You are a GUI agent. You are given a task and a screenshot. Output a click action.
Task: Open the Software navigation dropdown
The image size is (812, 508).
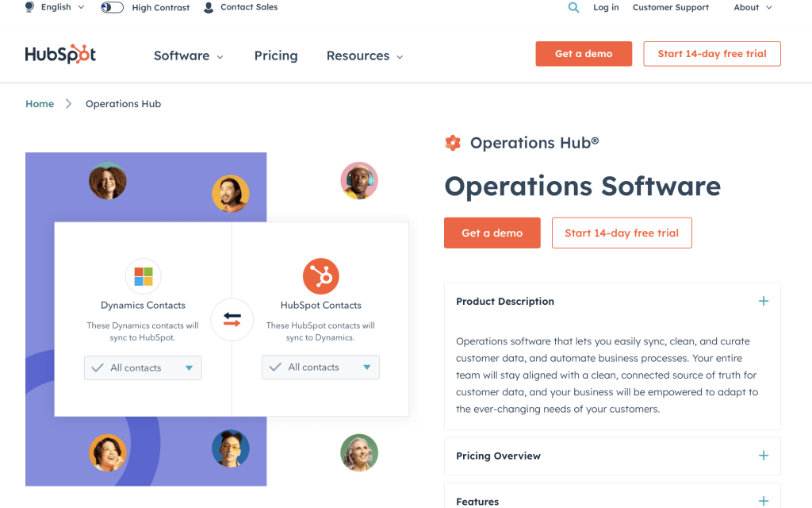[189, 56]
